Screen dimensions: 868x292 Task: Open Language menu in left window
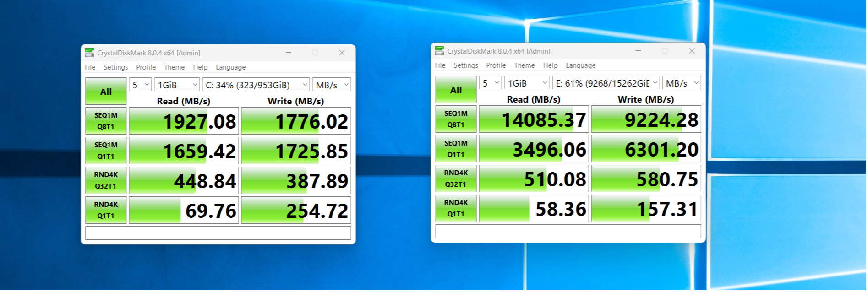click(x=231, y=67)
